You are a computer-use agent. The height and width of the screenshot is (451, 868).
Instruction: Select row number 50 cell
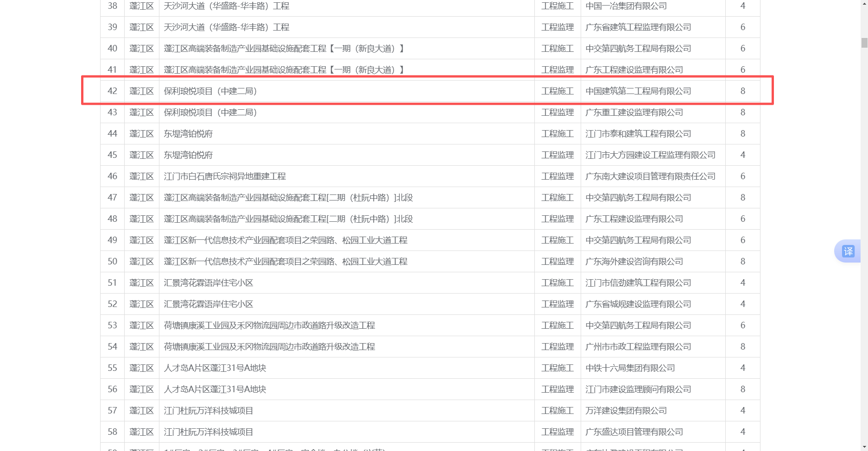pyautogui.click(x=113, y=262)
